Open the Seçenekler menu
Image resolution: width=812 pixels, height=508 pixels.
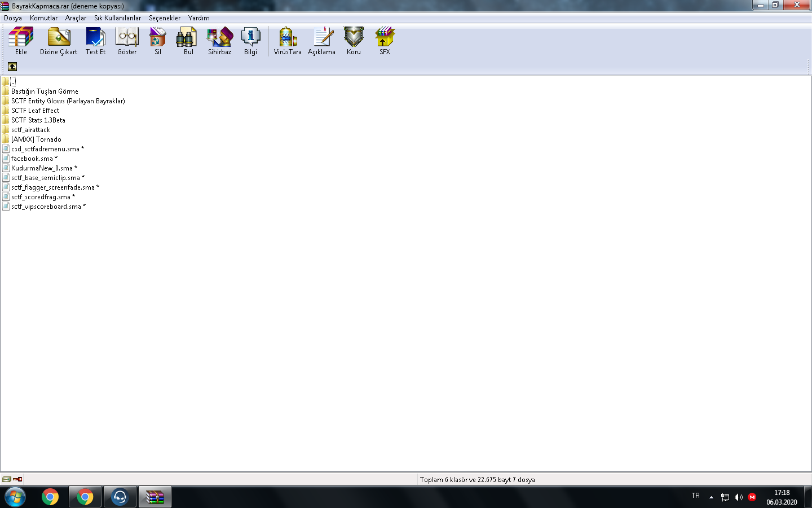tap(165, 18)
